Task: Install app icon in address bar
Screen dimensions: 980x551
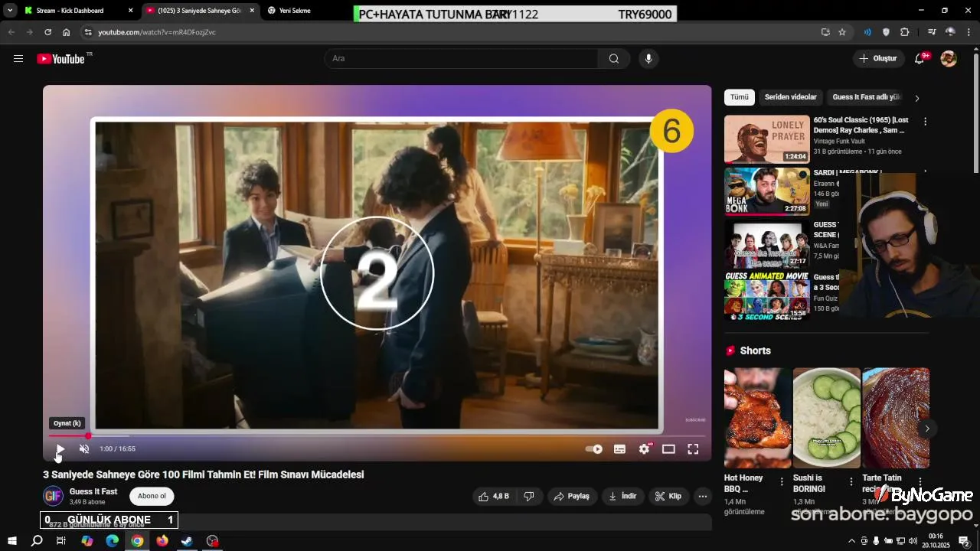Action: (825, 32)
